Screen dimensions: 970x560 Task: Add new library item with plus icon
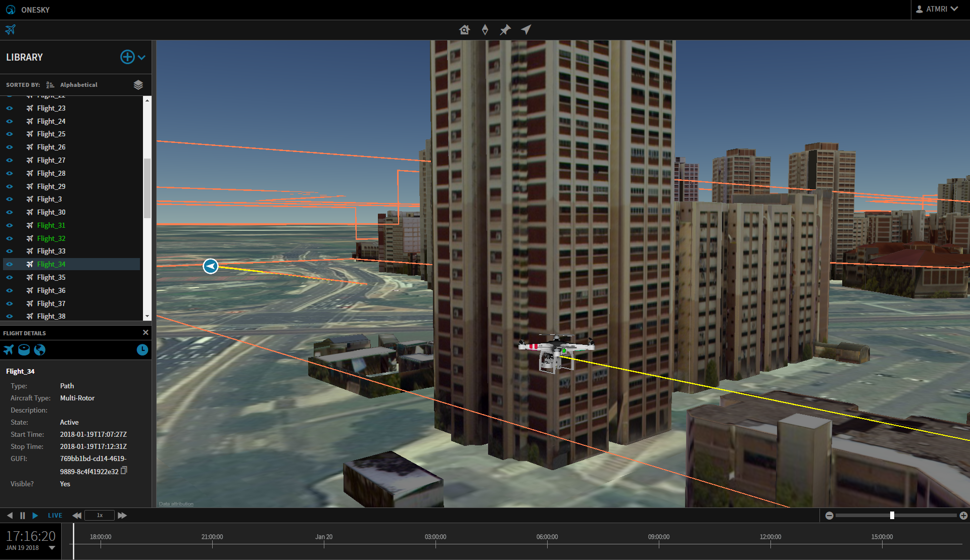[127, 57]
